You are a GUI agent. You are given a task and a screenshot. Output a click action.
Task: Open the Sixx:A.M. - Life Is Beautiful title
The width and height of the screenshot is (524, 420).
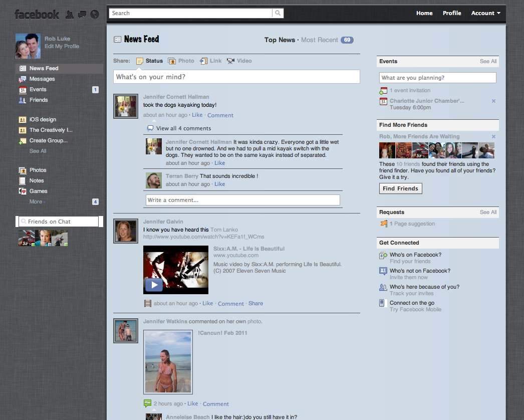(248, 249)
